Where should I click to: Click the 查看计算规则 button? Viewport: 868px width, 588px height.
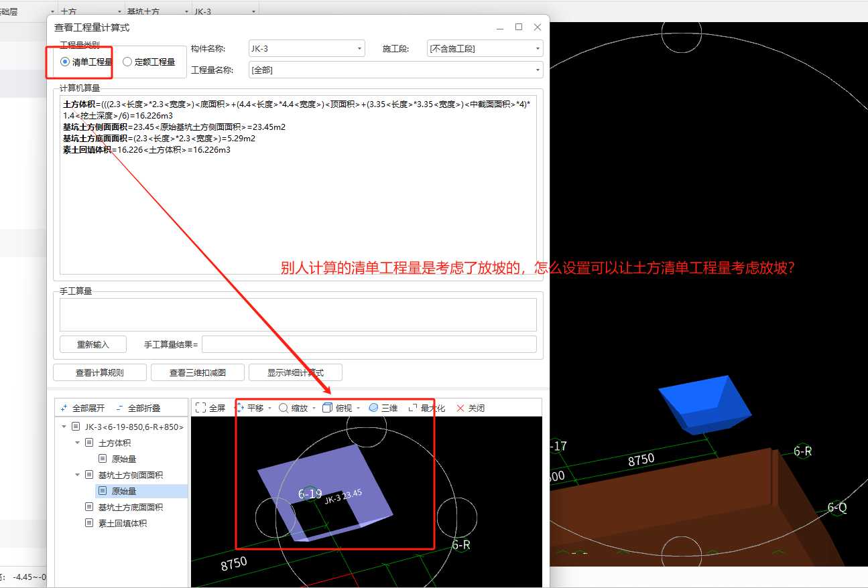click(99, 372)
